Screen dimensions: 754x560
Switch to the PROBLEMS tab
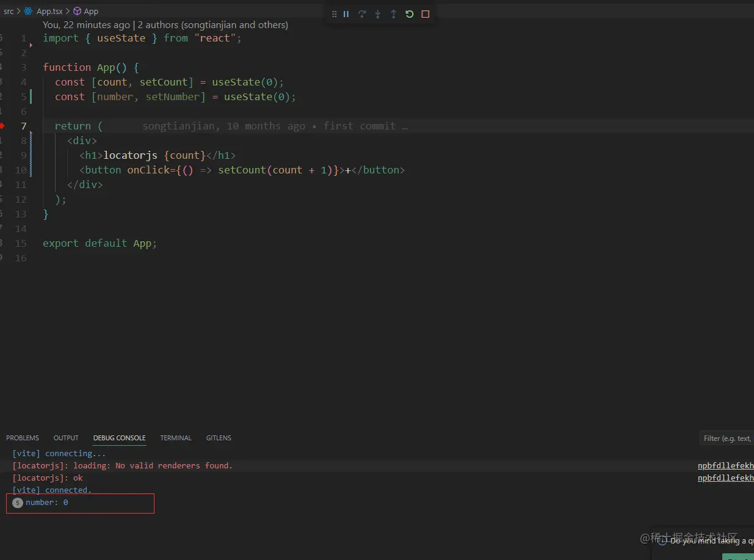pyautogui.click(x=23, y=438)
